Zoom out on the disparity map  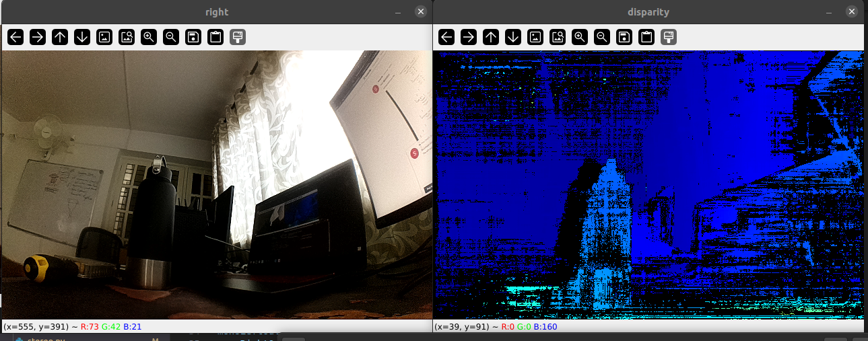pyautogui.click(x=602, y=37)
